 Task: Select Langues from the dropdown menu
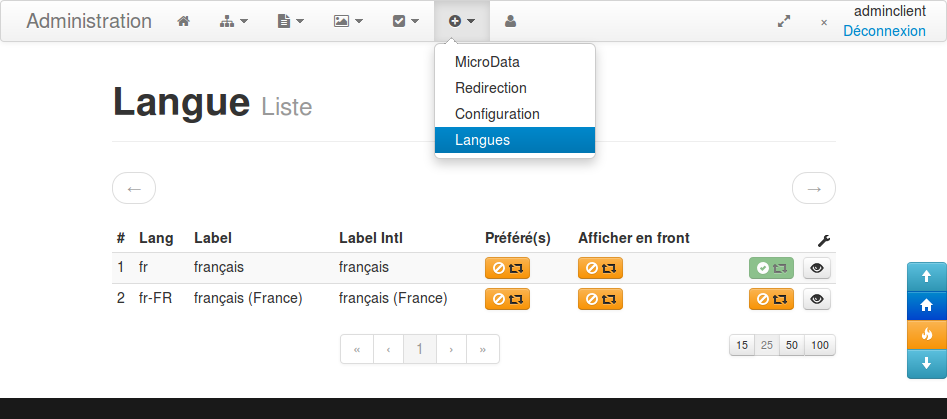click(x=514, y=140)
